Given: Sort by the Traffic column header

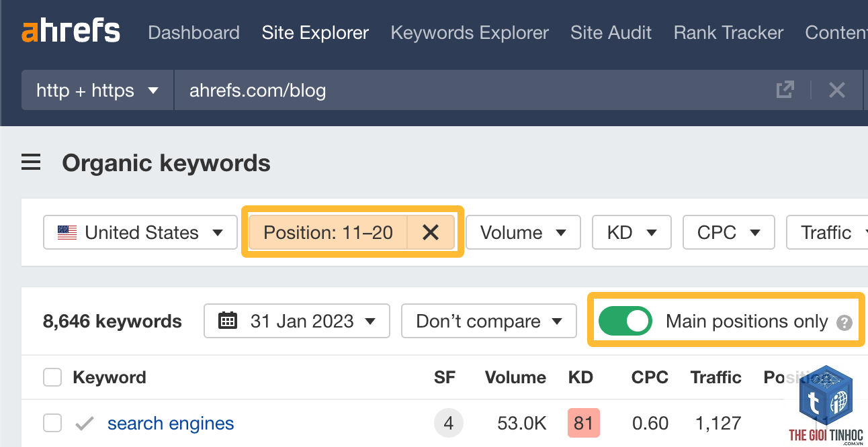Looking at the screenshot, I should point(715,377).
